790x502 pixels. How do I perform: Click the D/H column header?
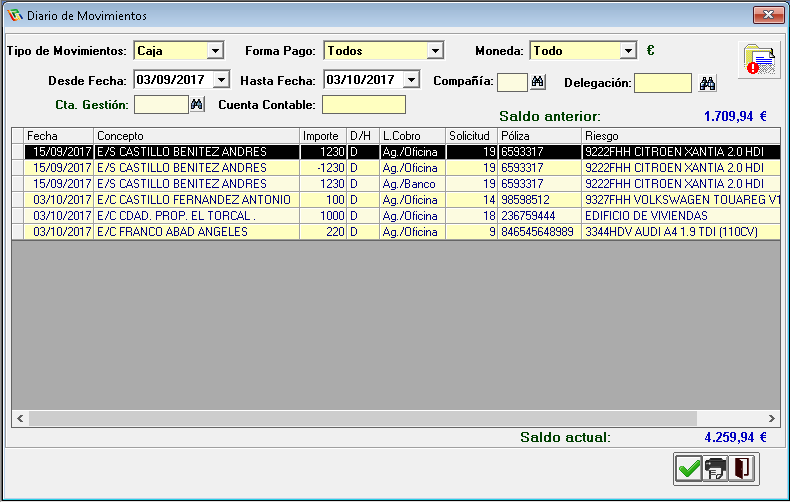coord(363,136)
